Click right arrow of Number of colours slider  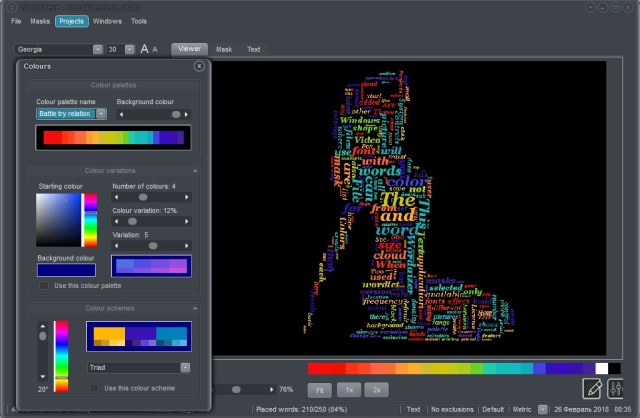(187, 198)
